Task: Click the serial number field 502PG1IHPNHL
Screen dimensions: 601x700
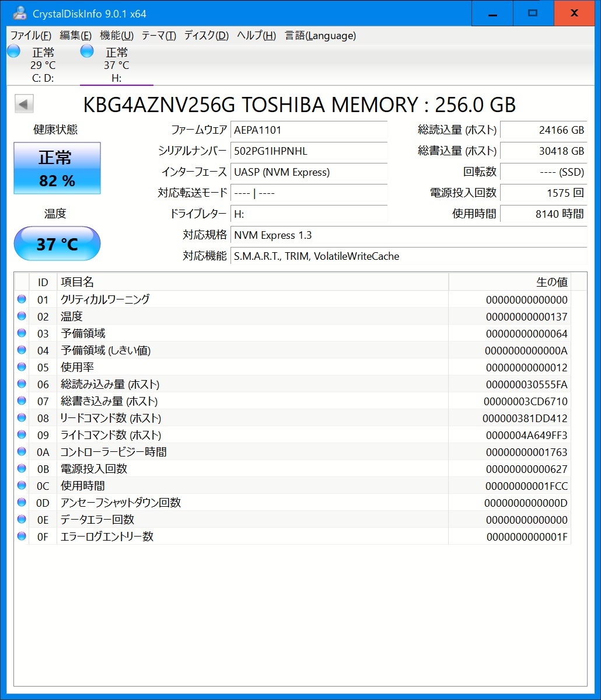Action: 309,151
